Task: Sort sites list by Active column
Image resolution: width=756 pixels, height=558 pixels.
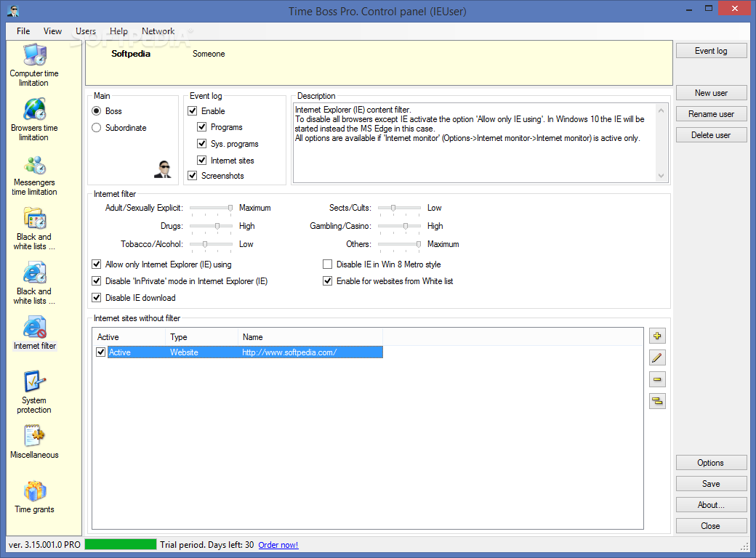Action: 129,337
